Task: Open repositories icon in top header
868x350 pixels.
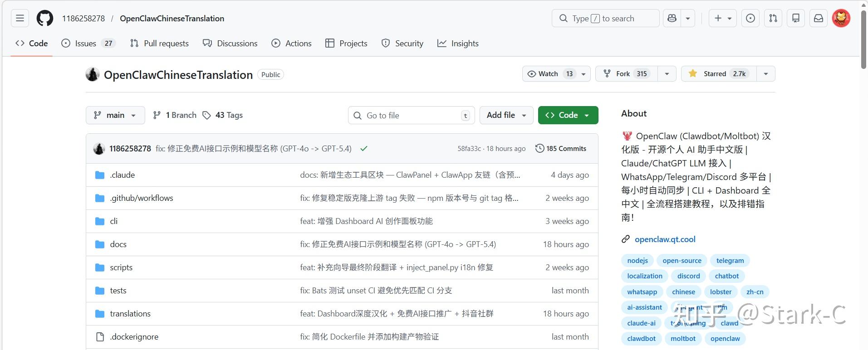Action: tap(796, 19)
